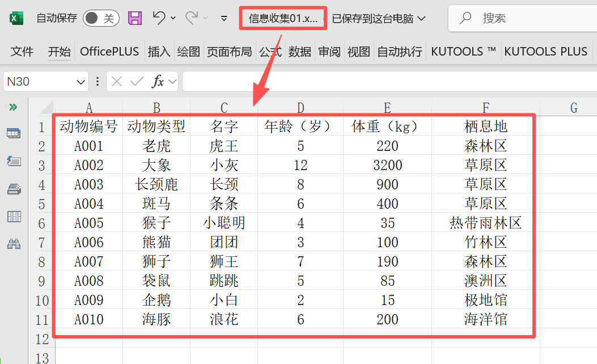Open the Name Box dropdown arrow

pos(81,81)
